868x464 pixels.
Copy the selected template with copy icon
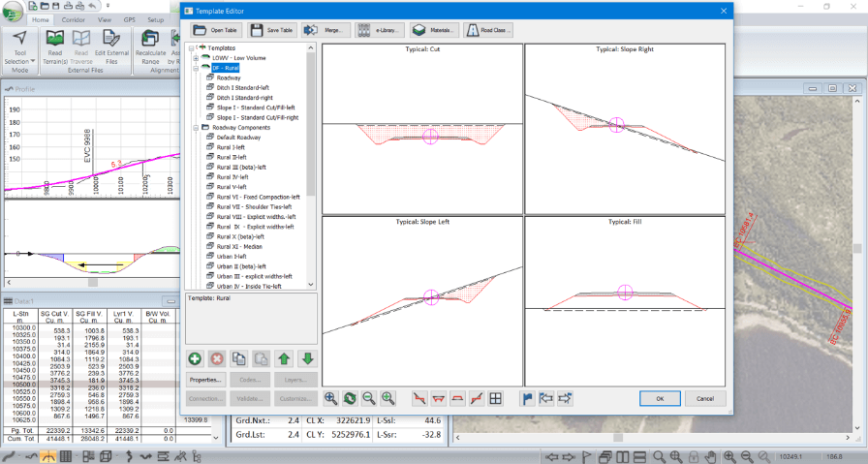click(x=240, y=358)
